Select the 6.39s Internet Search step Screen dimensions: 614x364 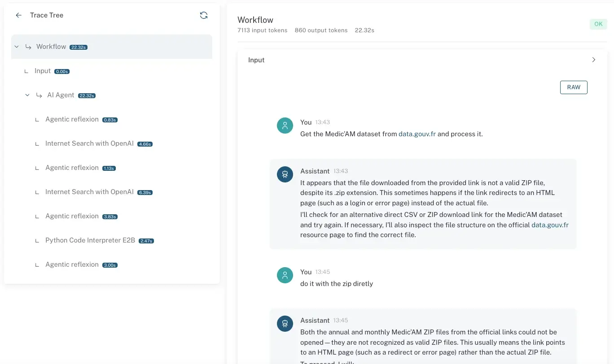click(89, 192)
